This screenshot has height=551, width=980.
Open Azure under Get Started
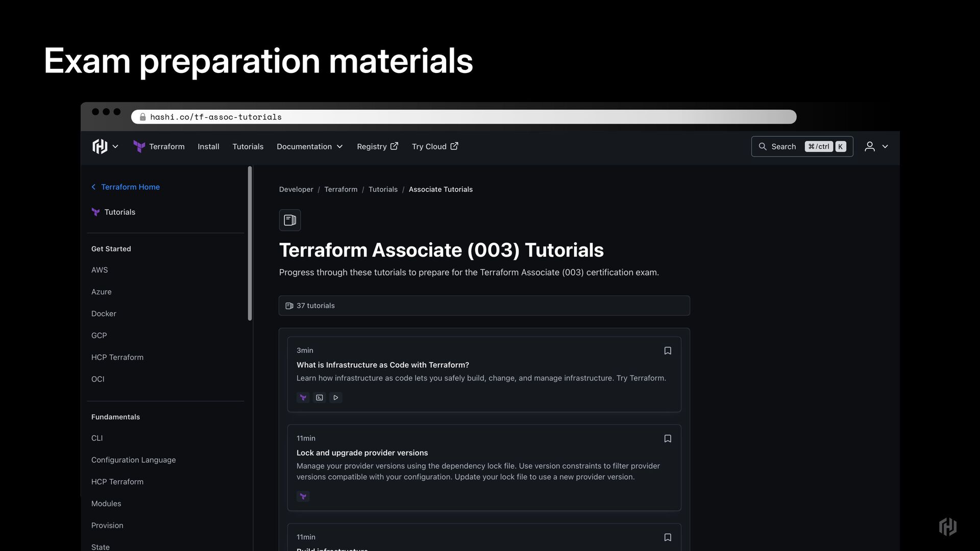coord(101,292)
